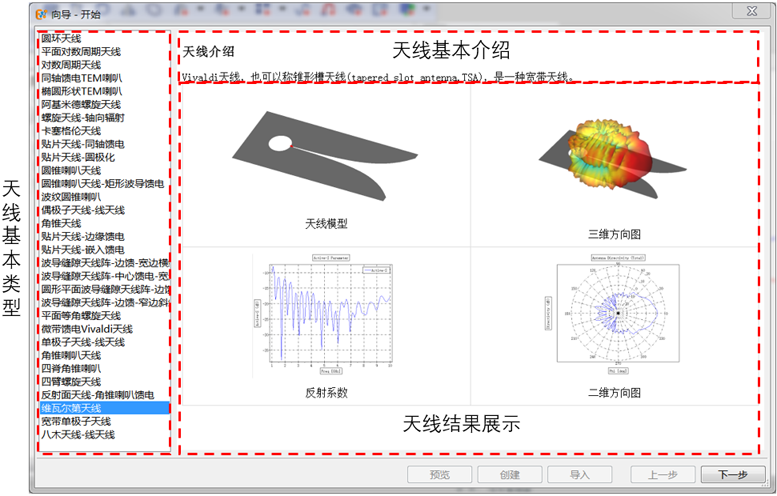Viewport: 777px width, 496px height.
Task: Click the 天线介绍 heading text
Action: pyautogui.click(x=209, y=52)
